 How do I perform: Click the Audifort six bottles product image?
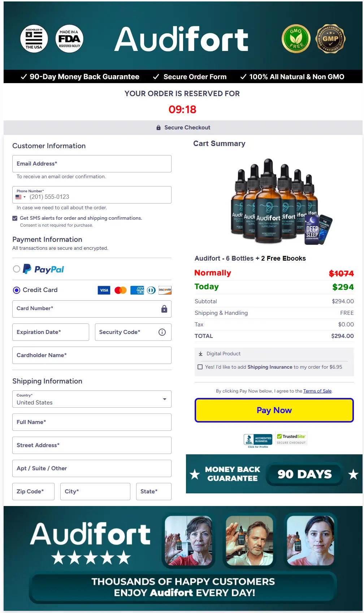(281, 202)
